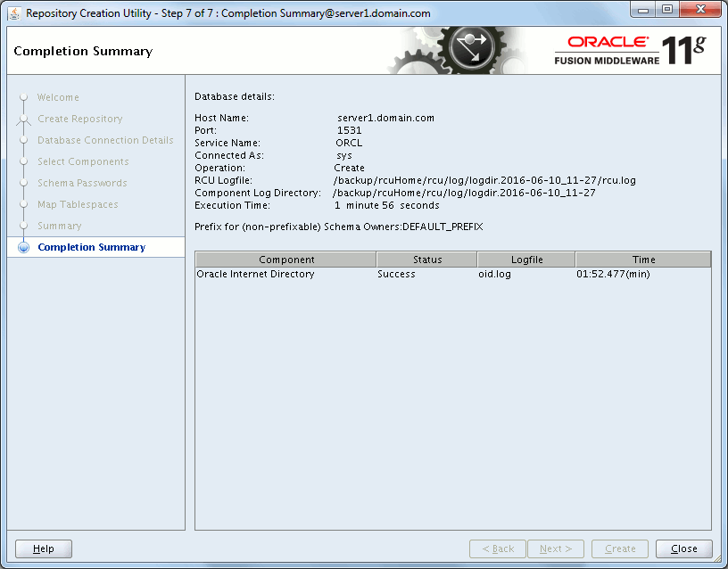Click the port value 1531
Screen dimensions: 728x569
pyautogui.click(x=349, y=130)
